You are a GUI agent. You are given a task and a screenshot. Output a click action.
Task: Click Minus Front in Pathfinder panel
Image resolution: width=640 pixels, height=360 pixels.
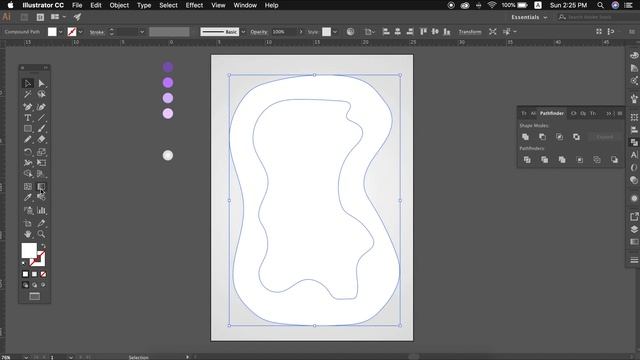click(542, 137)
